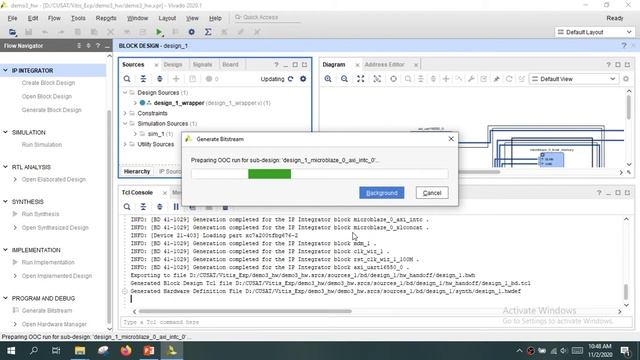The width and height of the screenshot is (640, 360).
Task: Collapse the SYNTHESIS section
Action: [5, 202]
